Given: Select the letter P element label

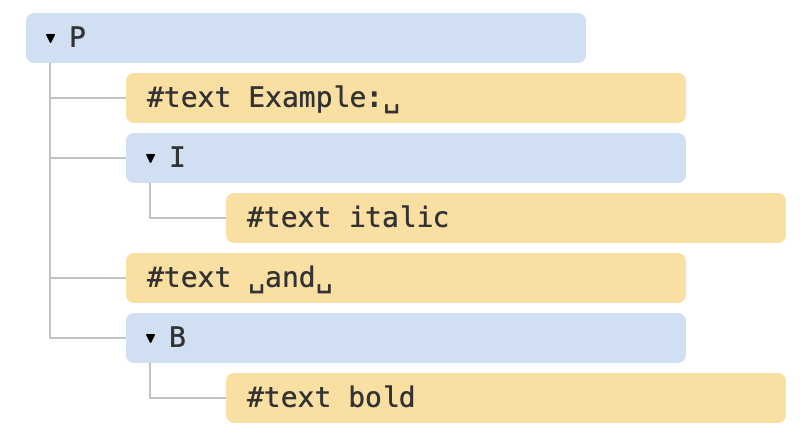Looking at the screenshot, I should tap(77, 38).
